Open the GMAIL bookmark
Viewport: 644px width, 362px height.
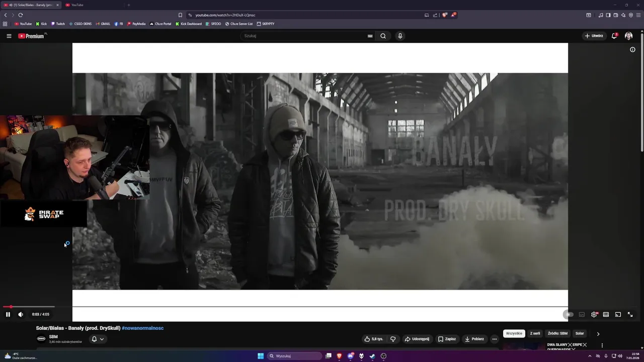point(103,24)
